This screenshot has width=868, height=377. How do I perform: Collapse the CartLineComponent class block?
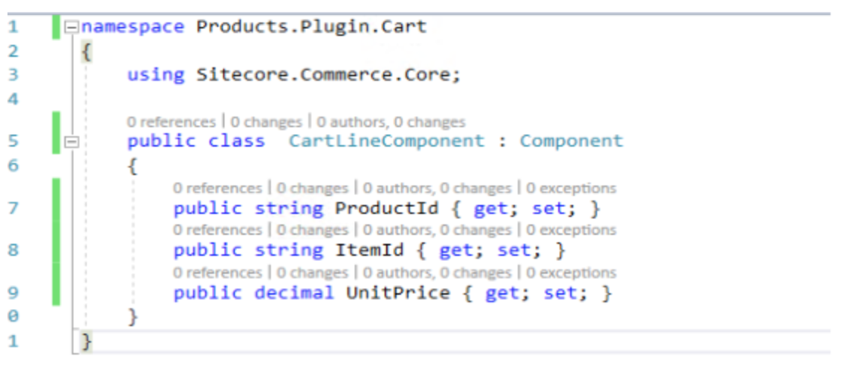pos(72,141)
